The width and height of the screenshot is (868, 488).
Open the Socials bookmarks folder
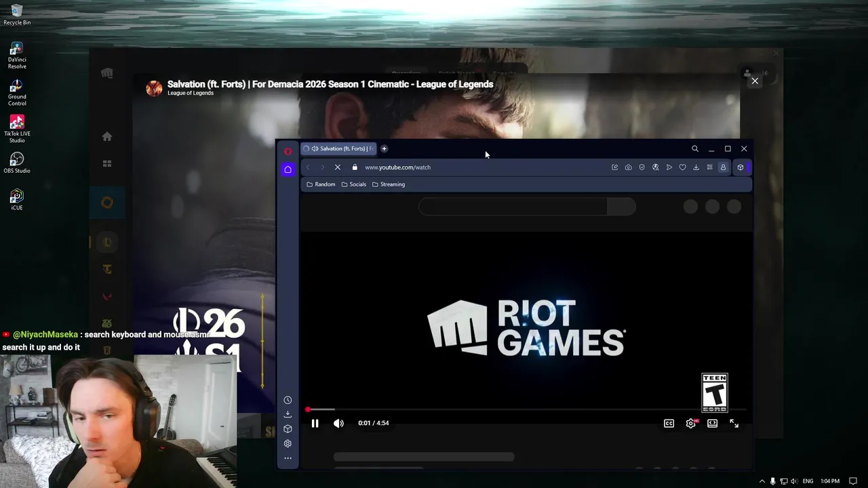[x=354, y=184]
